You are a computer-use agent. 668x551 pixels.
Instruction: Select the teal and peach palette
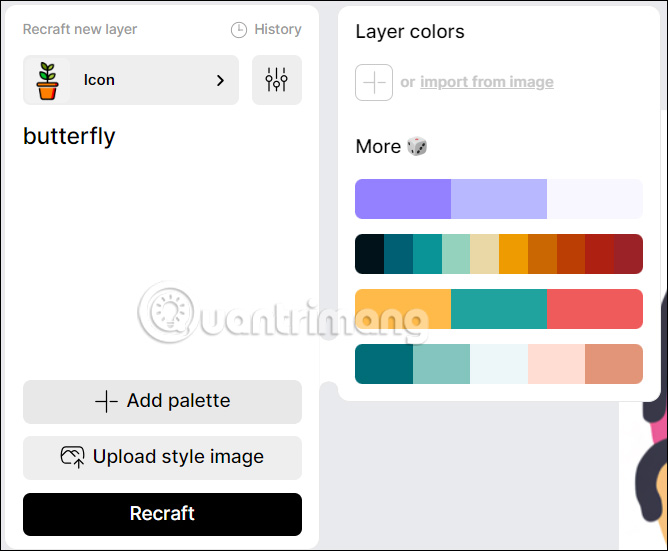(499, 364)
